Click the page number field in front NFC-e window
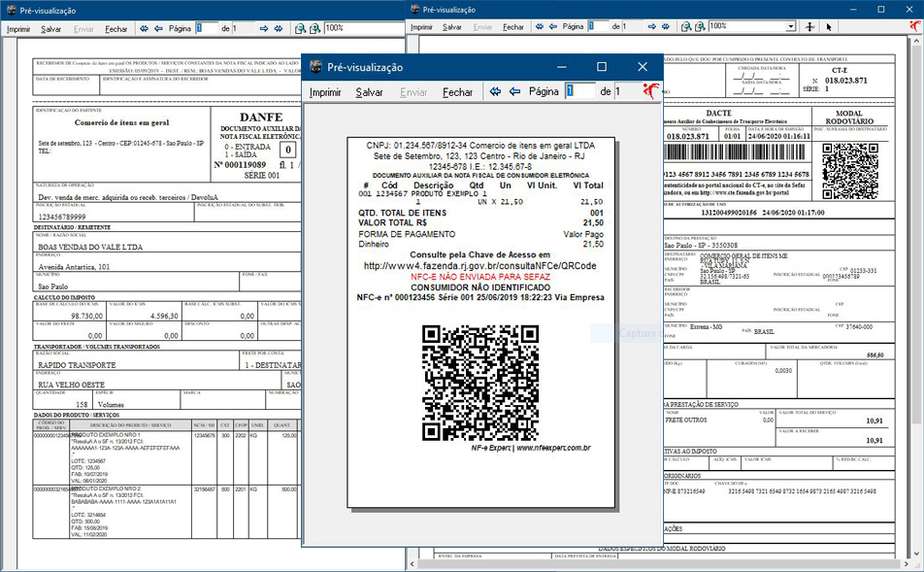 click(x=580, y=91)
